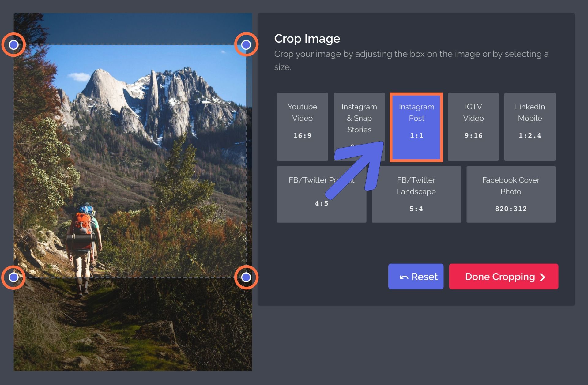This screenshot has width=588, height=385.
Task: Click the bottom-right crop corner handle
Action: point(246,277)
